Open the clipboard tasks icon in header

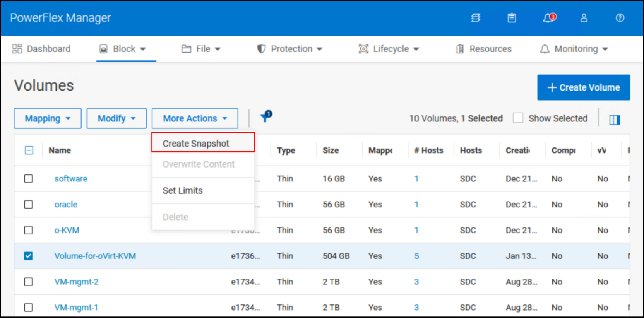(x=512, y=18)
